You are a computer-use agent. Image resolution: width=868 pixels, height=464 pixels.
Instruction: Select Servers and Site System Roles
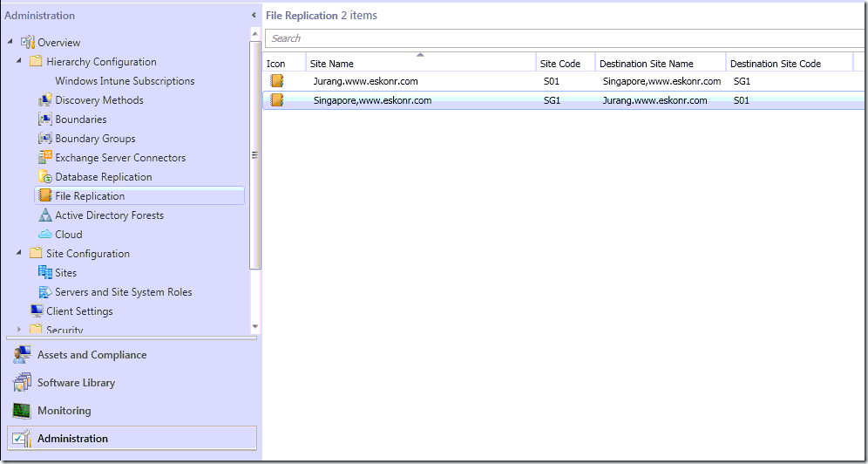pyautogui.click(x=124, y=292)
